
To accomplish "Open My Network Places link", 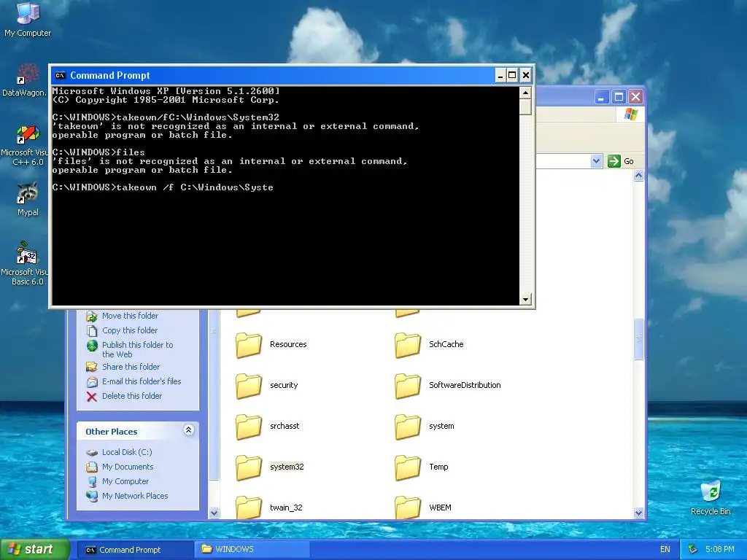I will pyautogui.click(x=135, y=496).
